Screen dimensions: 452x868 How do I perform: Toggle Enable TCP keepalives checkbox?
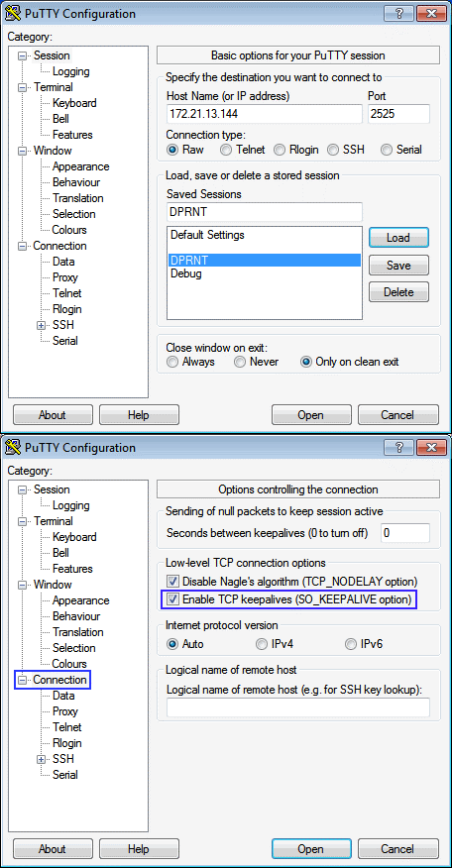pos(173,598)
